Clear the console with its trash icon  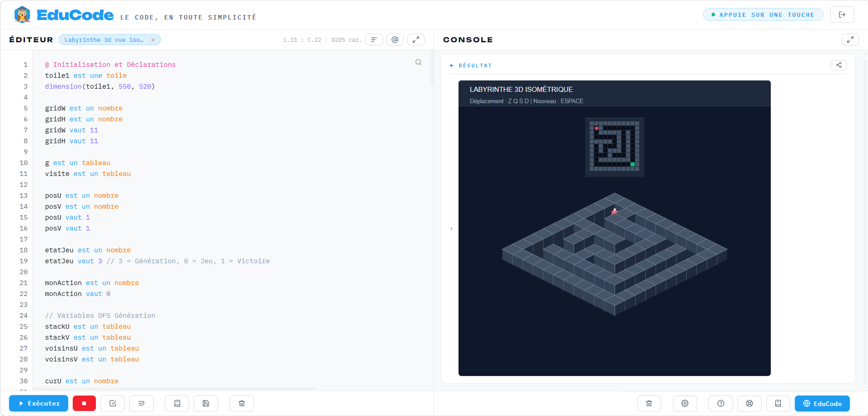(x=649, y=403)
